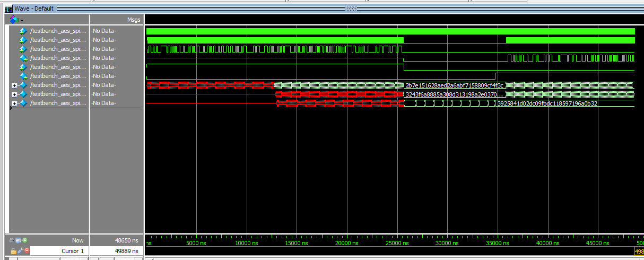Remove Cursor 1 with the red minus icon

pos(27,251)
